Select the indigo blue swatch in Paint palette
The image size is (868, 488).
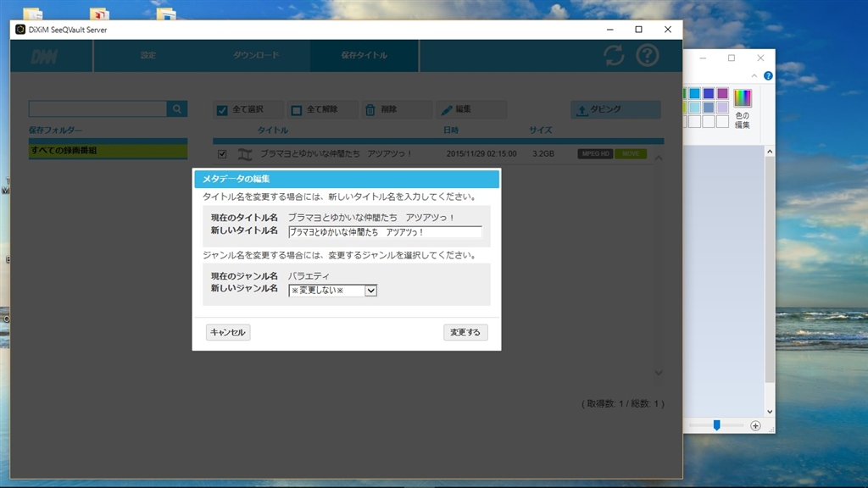click(709, 93)
